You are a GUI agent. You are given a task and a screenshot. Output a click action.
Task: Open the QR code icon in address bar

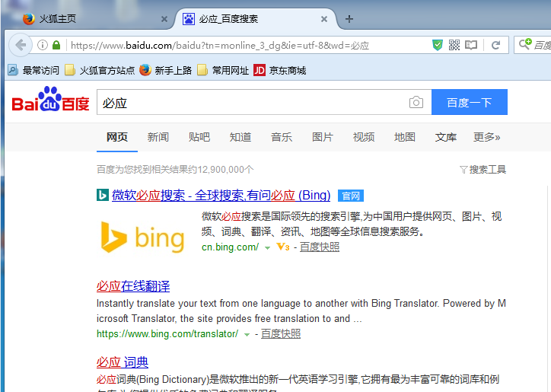click(454, 45)
